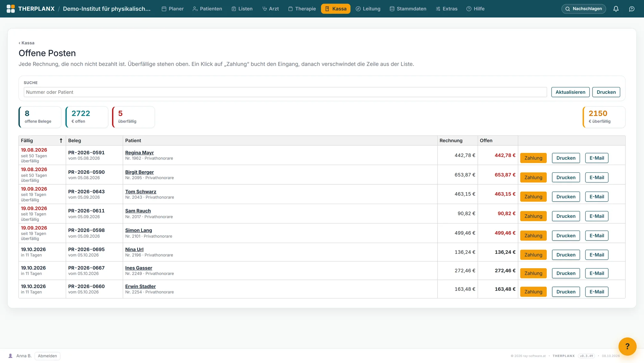
Task: Open patient Erwin Stadler link
Action: [140, 286]
